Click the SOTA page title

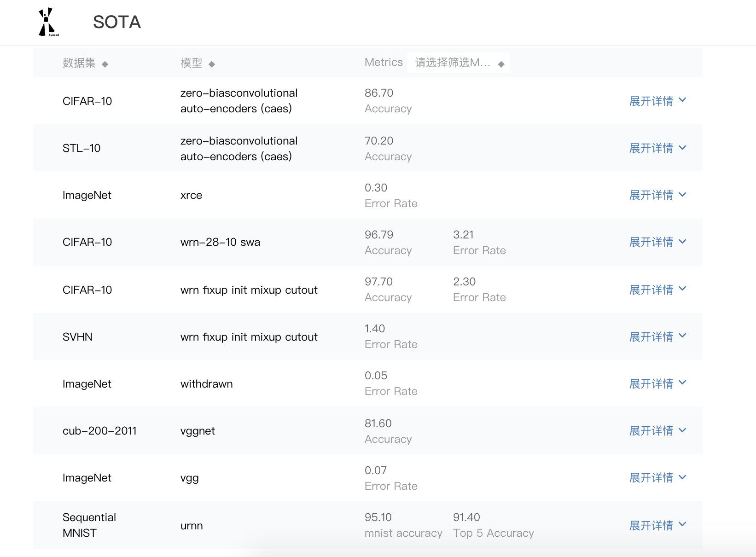click(x=117, y=22)
